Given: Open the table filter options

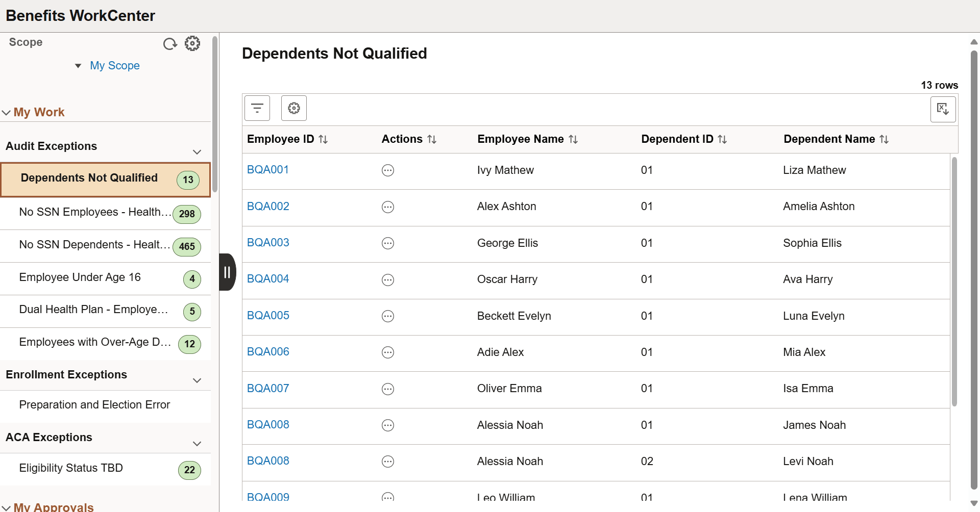Looking at the screenshot, I should click(x=257, y=108).
